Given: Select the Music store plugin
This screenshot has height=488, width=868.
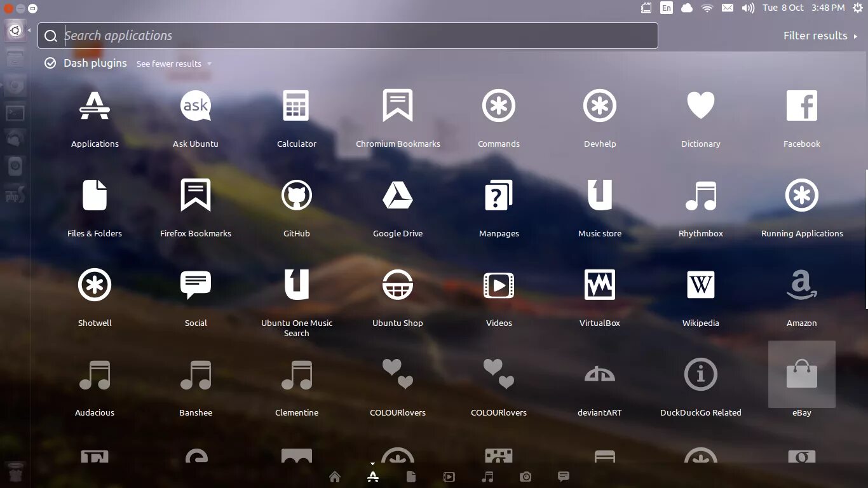Looking at the screenshot, I should tap(600, 195).
